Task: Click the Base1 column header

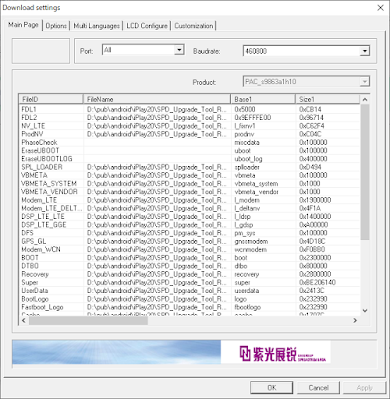Action: (263, 99)
